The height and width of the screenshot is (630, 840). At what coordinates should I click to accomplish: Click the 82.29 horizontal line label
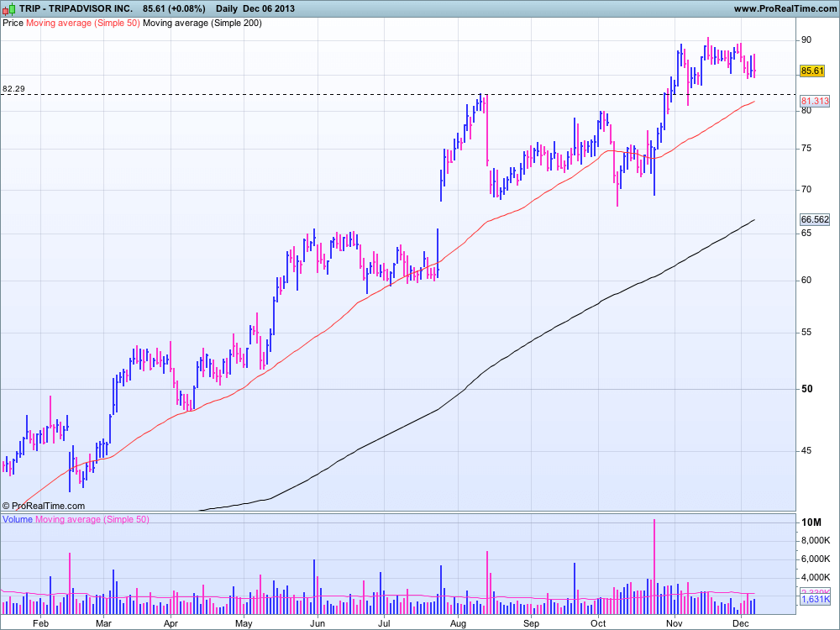[14, 89]
